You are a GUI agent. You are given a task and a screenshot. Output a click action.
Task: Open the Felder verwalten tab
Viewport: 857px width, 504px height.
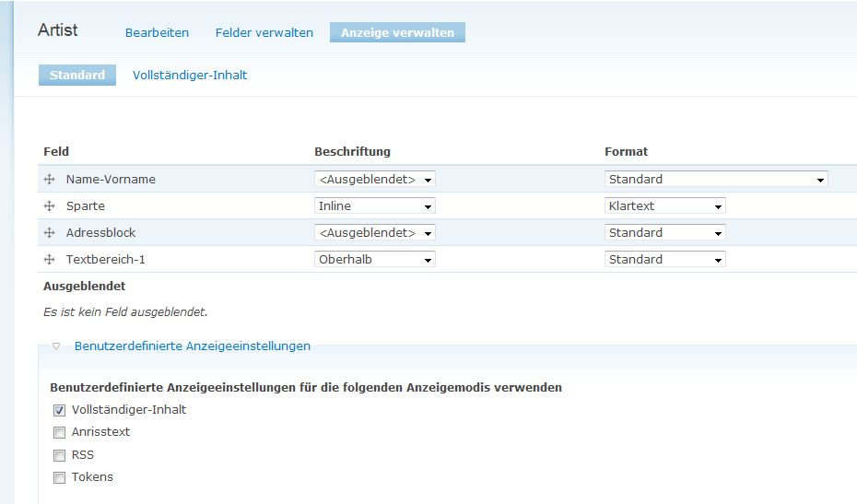264,32
